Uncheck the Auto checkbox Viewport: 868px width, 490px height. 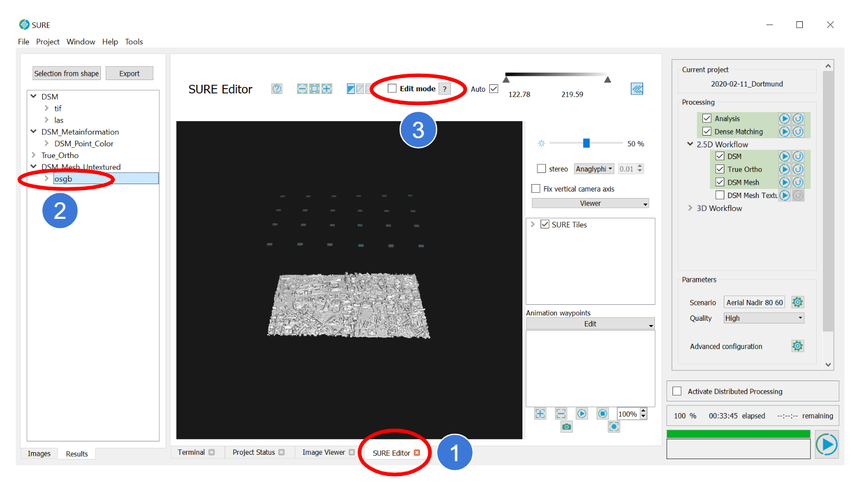(x=494, y=89)
